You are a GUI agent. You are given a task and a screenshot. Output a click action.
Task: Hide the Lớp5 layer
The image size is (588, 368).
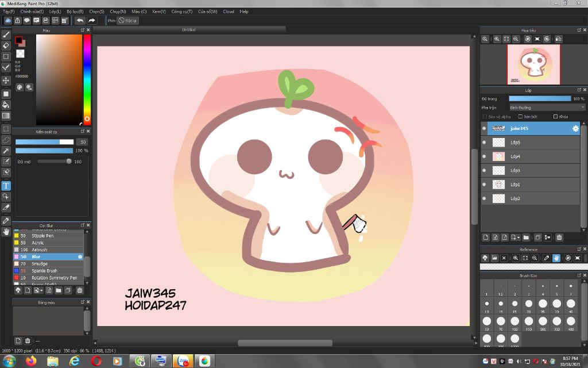484,143
